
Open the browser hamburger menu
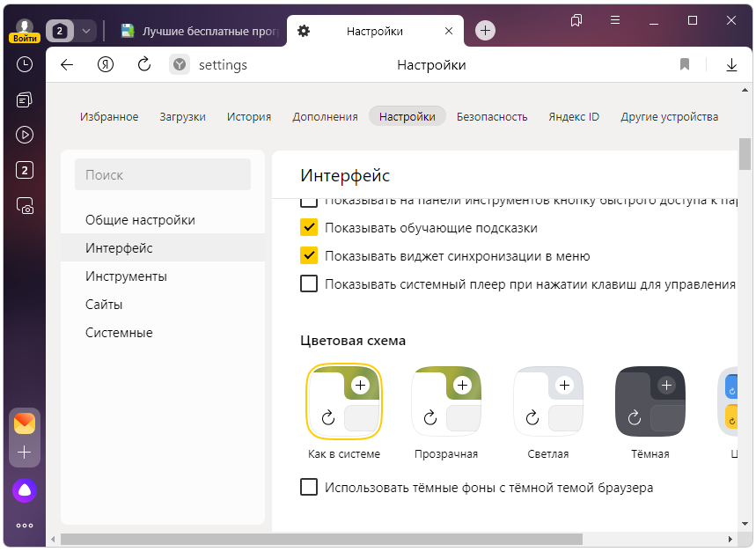click(x=615, y=20)
